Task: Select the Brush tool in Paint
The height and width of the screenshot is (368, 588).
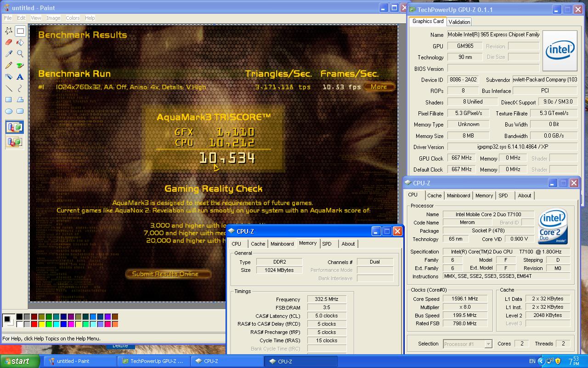Action: [20, 65]
